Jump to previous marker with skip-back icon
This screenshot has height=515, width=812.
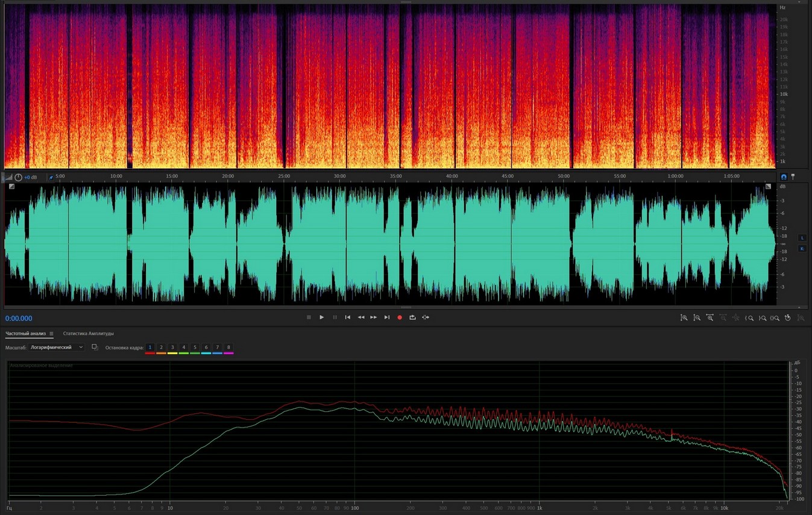pos(347,317)
